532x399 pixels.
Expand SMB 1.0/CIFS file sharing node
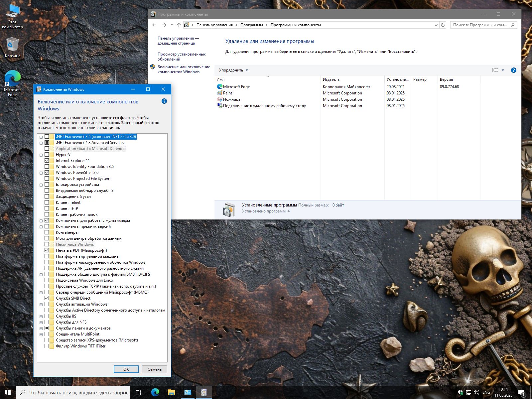point(41,275)
